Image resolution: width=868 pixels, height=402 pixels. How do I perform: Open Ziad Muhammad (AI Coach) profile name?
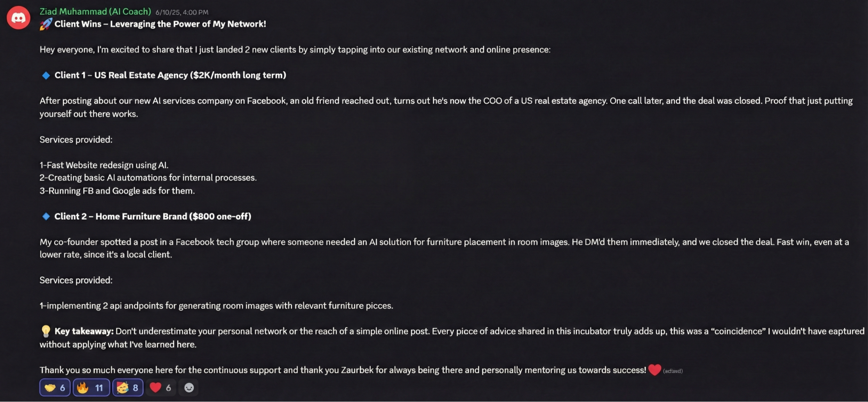(95, 12)
